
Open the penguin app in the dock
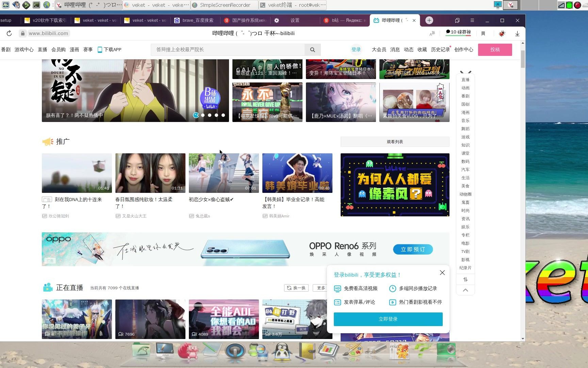(282, 352)
